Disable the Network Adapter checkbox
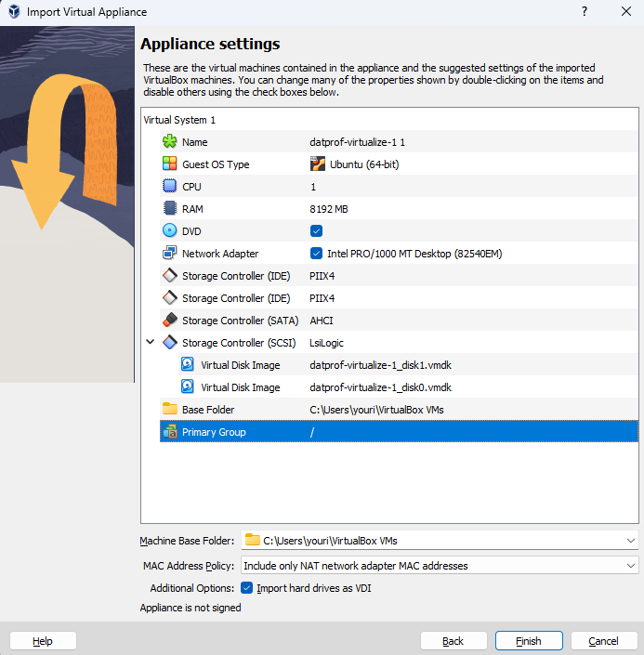The height and width of the screenshot is (655, 644). (317, 254)
